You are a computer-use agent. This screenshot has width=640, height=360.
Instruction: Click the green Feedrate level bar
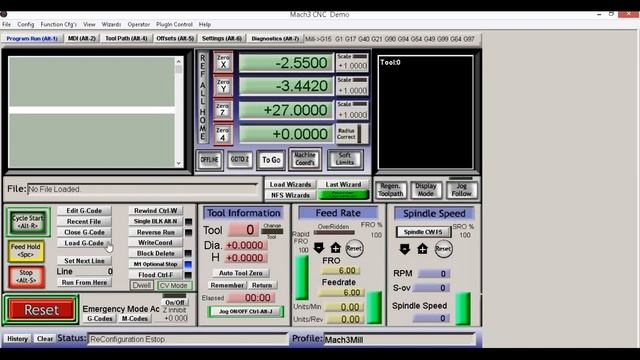pyautogui.click(x=374, y=307)
